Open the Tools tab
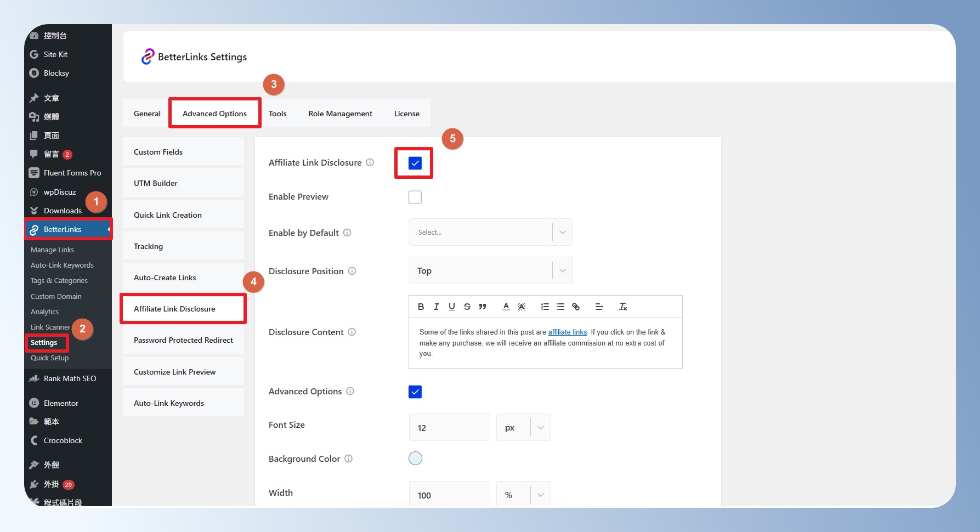The image size is (980, 532). coord(277,114)
